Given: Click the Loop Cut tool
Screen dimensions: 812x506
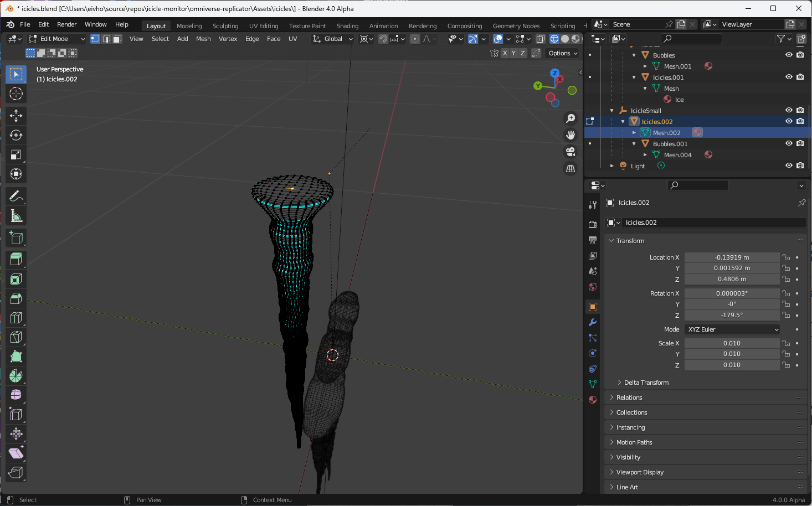Looking at the screenshot, I should pyautogui.click(x=16, y=318).
